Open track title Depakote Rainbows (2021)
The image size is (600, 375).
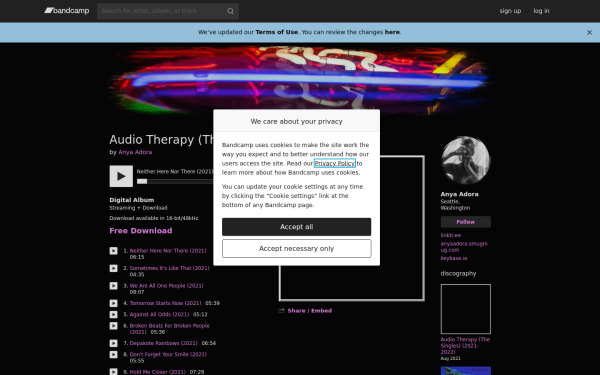point(163,343)
